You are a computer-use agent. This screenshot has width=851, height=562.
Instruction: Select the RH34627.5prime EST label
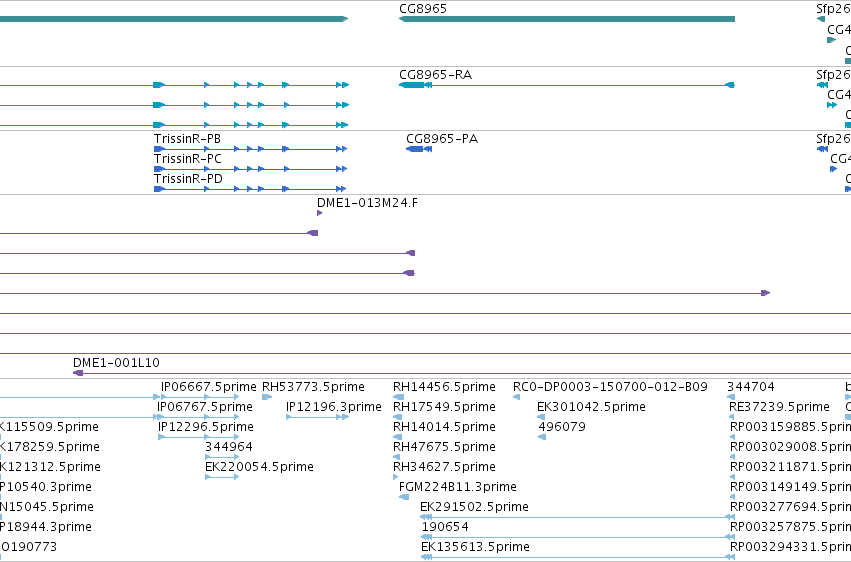(444, 467)
